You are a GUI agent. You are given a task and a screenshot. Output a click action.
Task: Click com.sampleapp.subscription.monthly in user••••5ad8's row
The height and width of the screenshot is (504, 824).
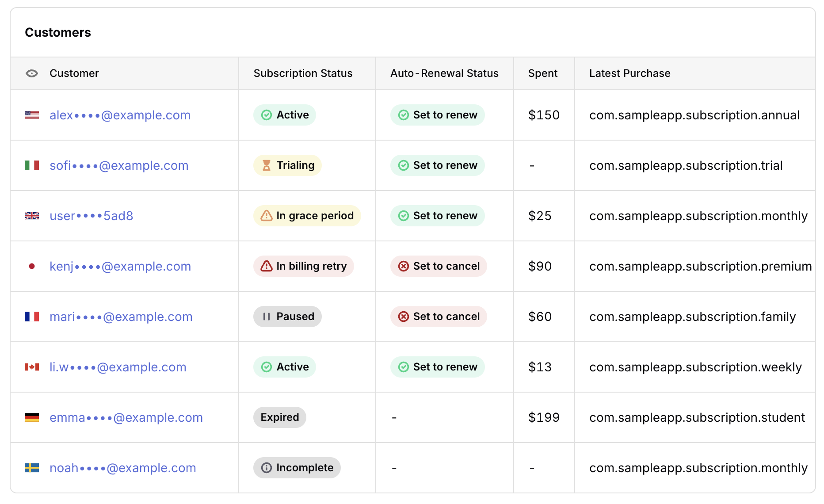pos(698,216)
